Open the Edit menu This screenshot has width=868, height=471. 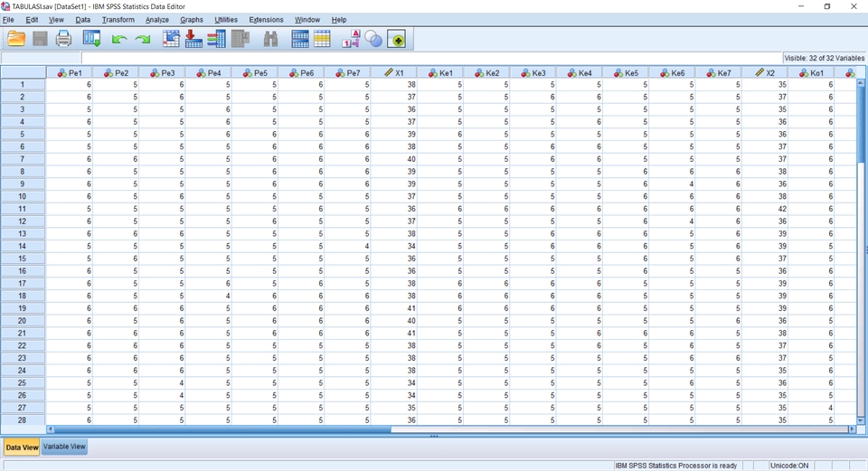click(x=32, y=19)
